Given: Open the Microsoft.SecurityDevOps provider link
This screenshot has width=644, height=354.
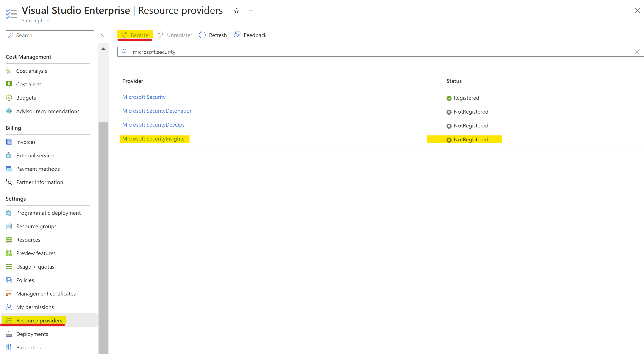Looking at the screenshot, I should tap(153, 125).
